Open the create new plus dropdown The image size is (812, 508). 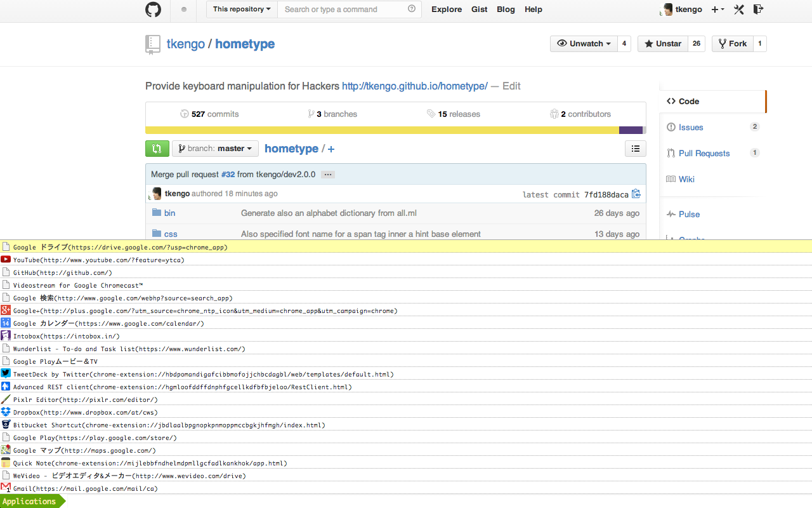(718, 10)
